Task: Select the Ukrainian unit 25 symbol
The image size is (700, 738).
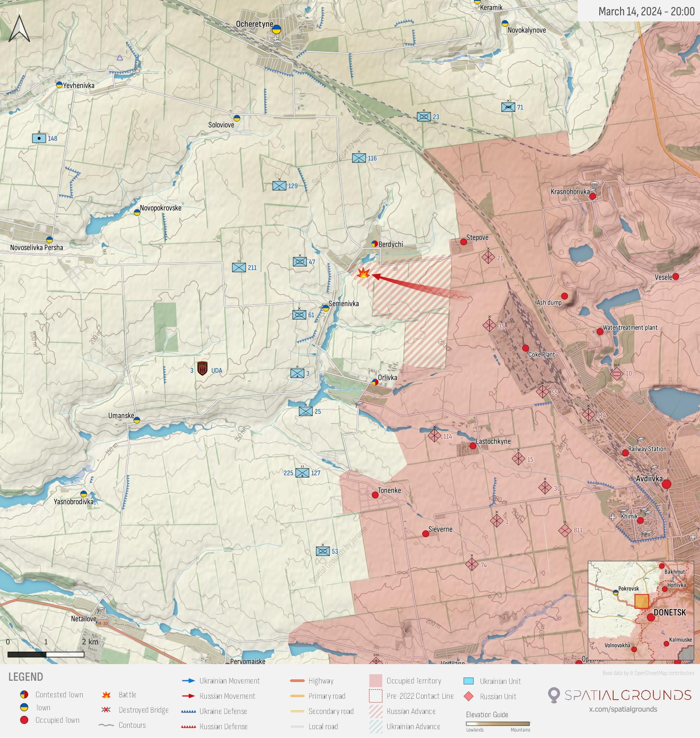Action: pyautogui.click(x=306, y=411)
